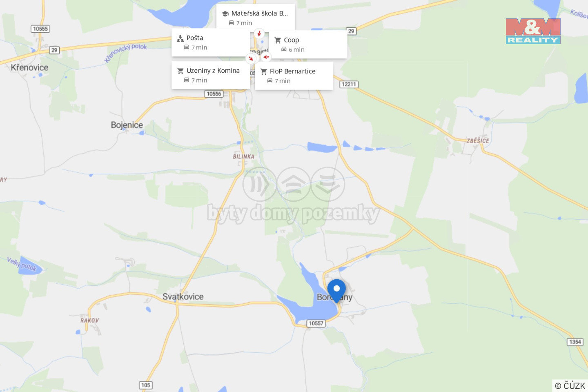Open the FloP Bernartice info card
Viewport: 588px width, 392px height.
coord(294,76)
